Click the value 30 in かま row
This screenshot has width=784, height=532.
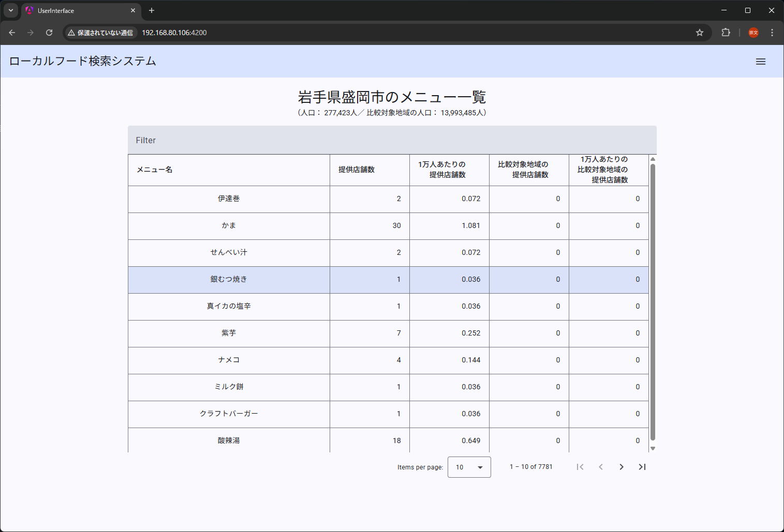point(396,226)
